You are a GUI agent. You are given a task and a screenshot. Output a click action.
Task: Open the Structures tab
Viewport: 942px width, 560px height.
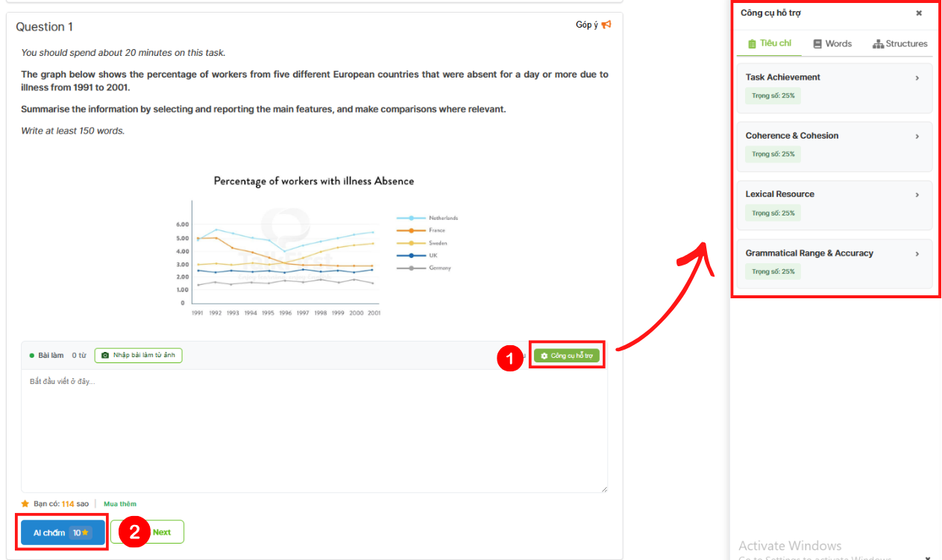[x=900, y=44]
